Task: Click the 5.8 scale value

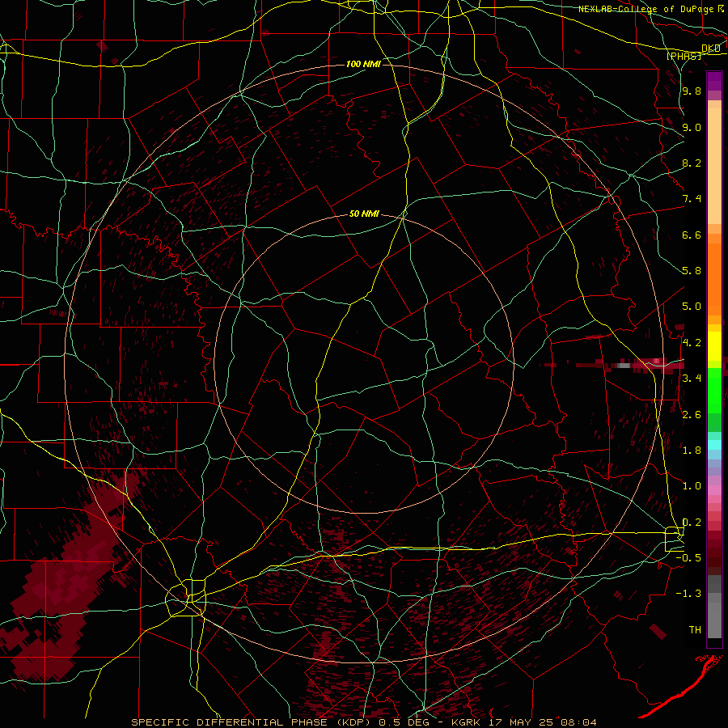Action: click(692, 271)
